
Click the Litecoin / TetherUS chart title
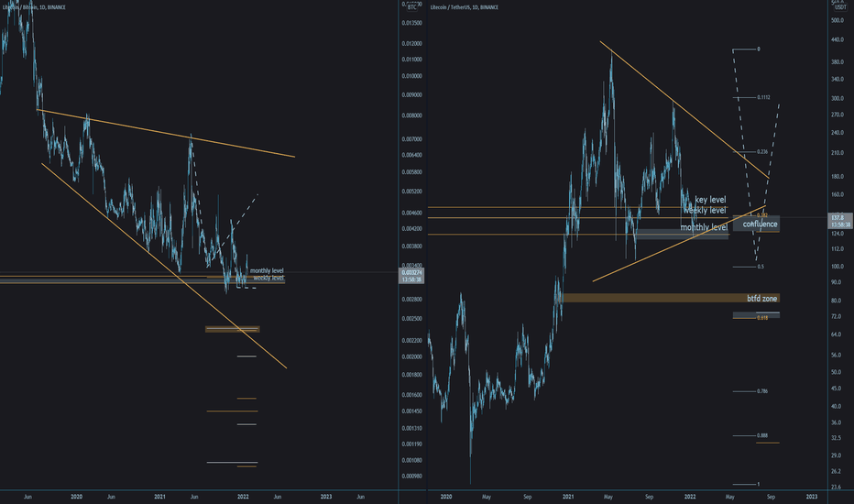[x=464, y=7]
